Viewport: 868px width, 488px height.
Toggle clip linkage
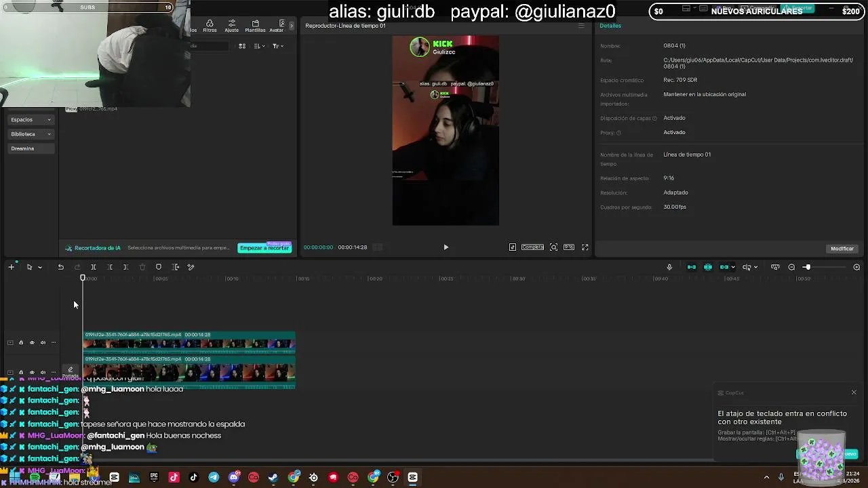724,267
